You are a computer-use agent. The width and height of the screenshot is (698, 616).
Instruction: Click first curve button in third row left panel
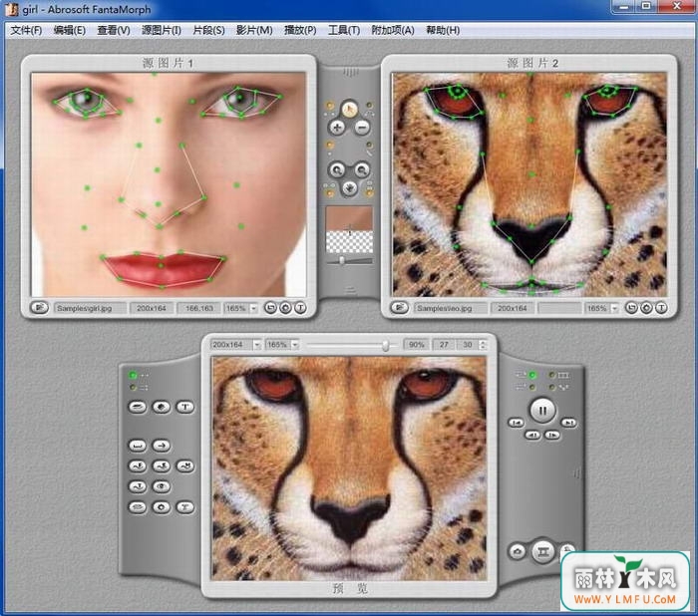click(x=138, y=466)
